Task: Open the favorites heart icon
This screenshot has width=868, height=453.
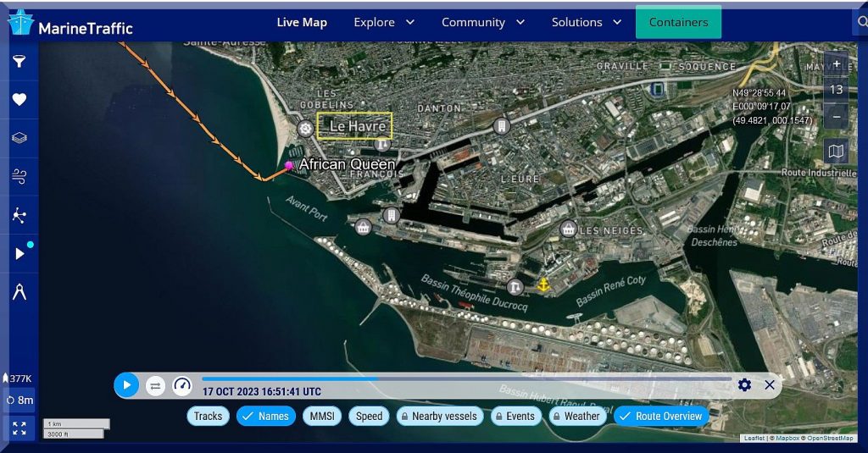Action: (x=19, y=100)
